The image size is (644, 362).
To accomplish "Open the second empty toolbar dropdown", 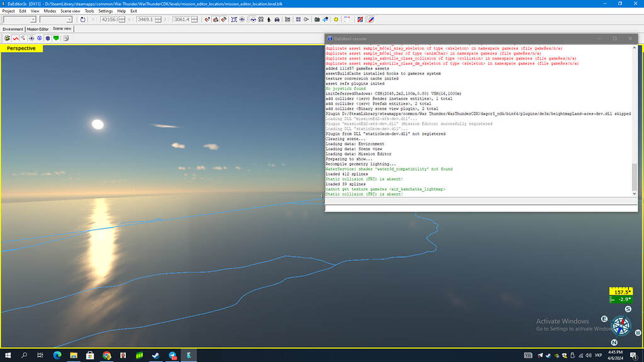I will coord(56,19).
